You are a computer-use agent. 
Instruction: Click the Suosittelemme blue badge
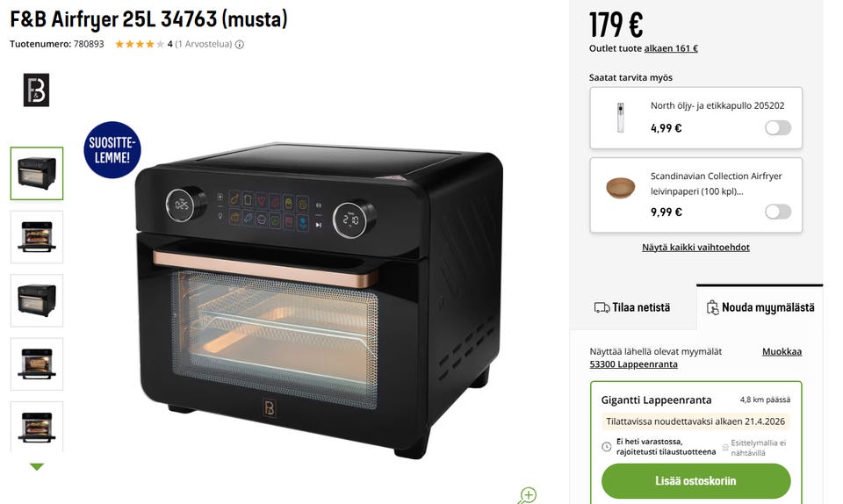click(112, 150)
